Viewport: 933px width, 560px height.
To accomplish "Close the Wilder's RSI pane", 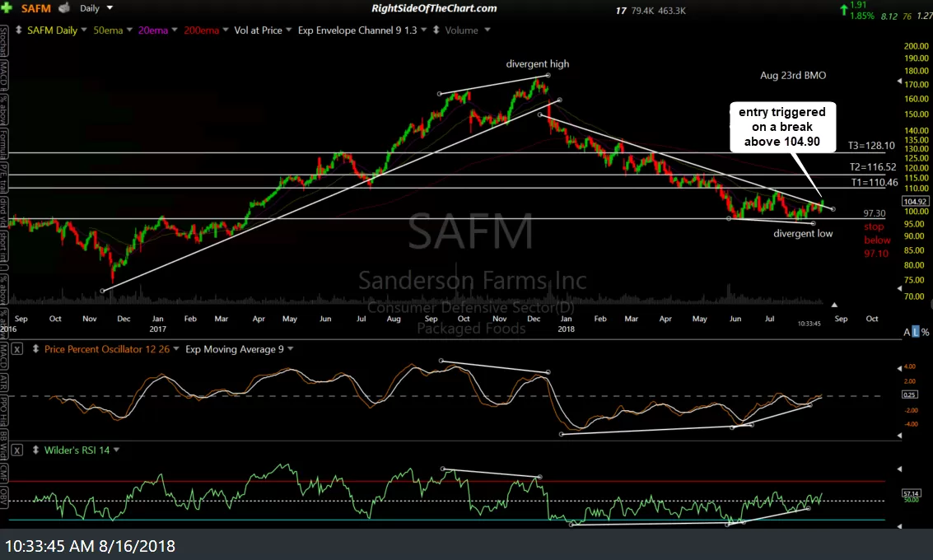I will (17, 450).
